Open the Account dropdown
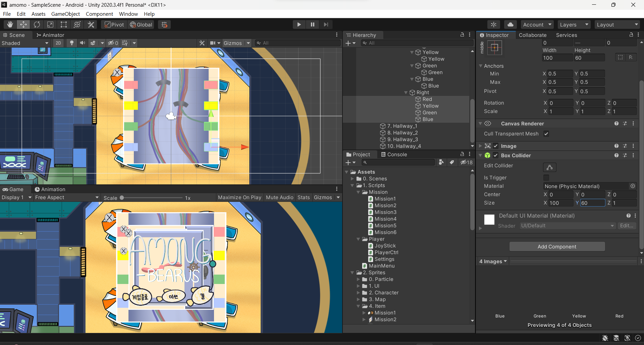644x345 pixels. pos(537,24)
